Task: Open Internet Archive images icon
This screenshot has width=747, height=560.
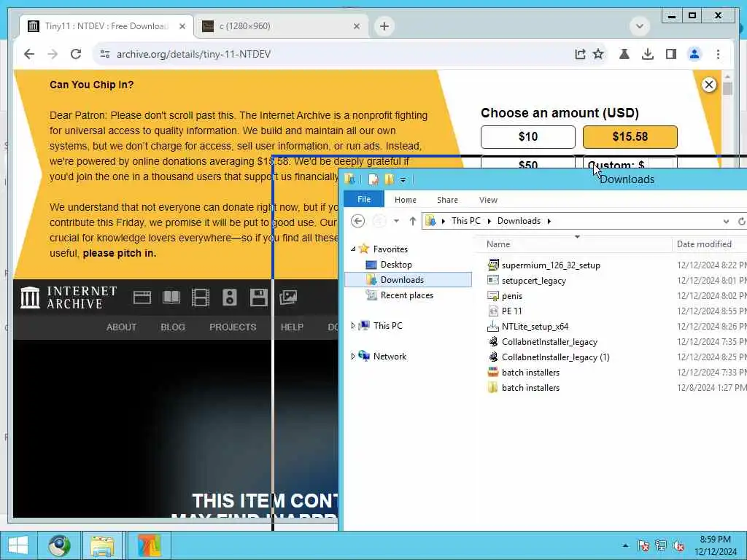Action: pyautogui.click(x=288, y=297)
